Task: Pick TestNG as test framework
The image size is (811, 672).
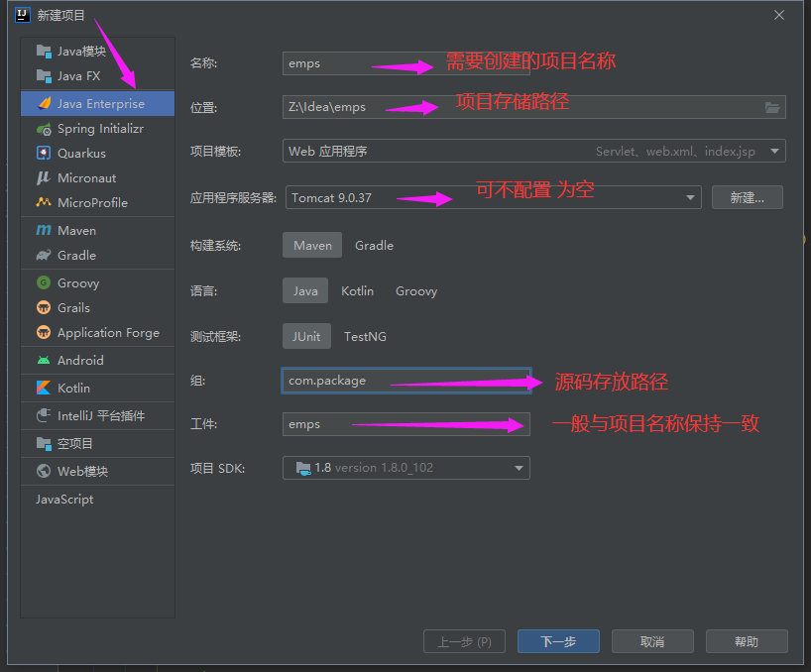Action: coord(365,336)
